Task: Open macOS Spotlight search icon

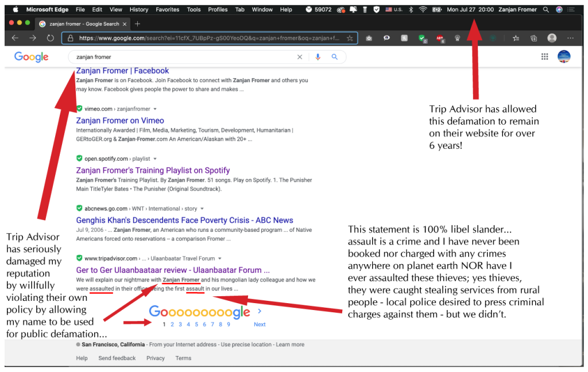Action: pyautogui.click(x=546, y=9)
